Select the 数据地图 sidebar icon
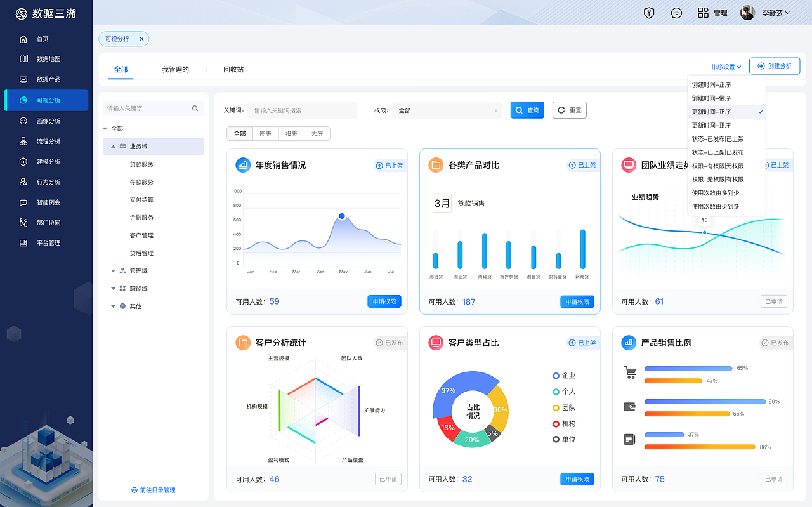The image size is (812, 507). click(x=22, y=58)
